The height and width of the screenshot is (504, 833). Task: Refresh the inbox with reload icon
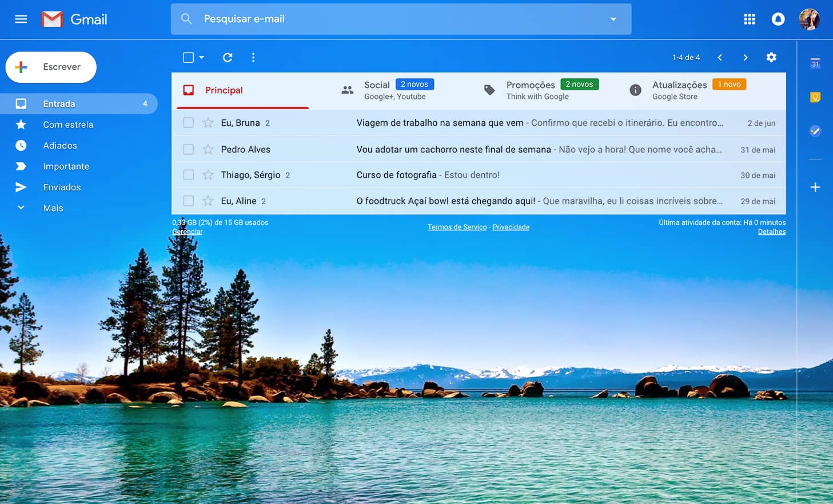pyautogui.click(x=228, y=57)
